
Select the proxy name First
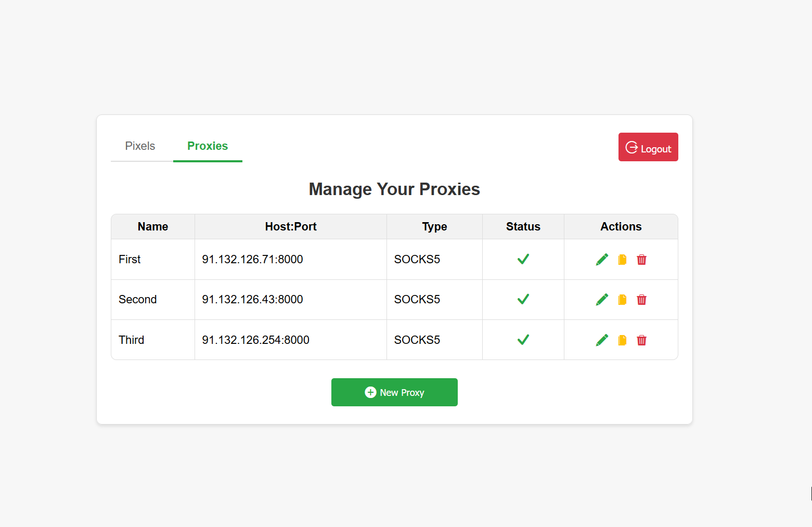click(130, 260)
